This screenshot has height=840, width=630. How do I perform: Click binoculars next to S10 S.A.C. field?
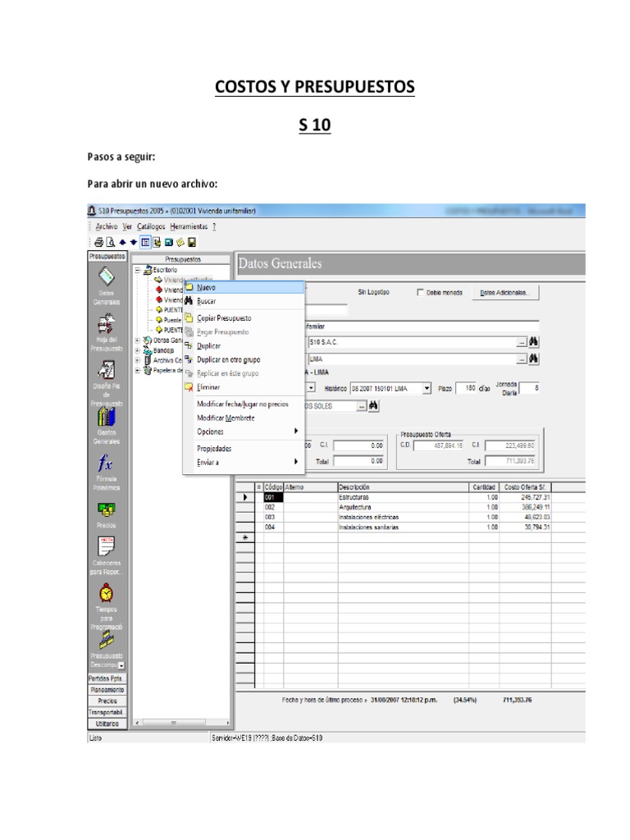point(533,342)
